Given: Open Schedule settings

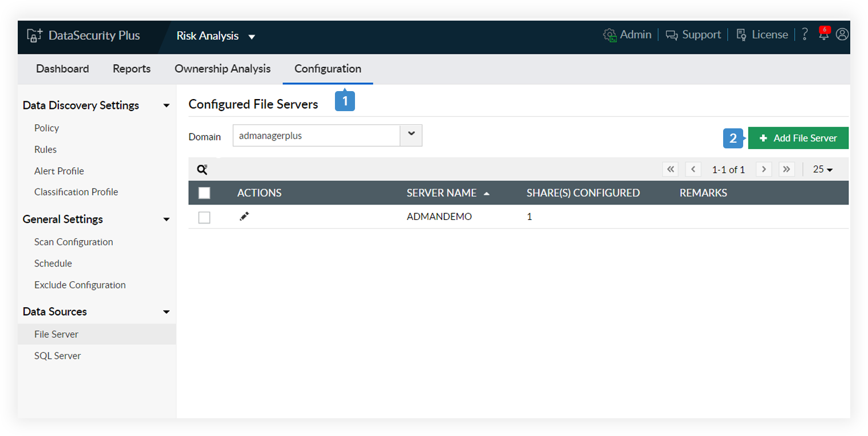Looking at the screenshot, I should 53,264.
